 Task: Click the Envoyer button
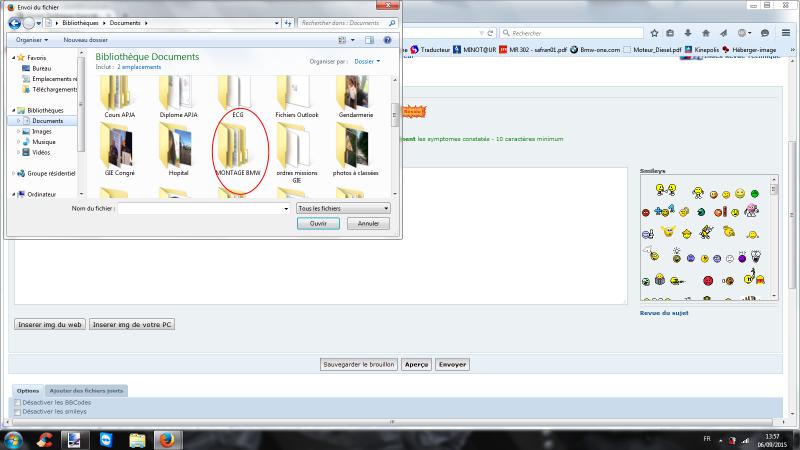[x=453, y=365]
